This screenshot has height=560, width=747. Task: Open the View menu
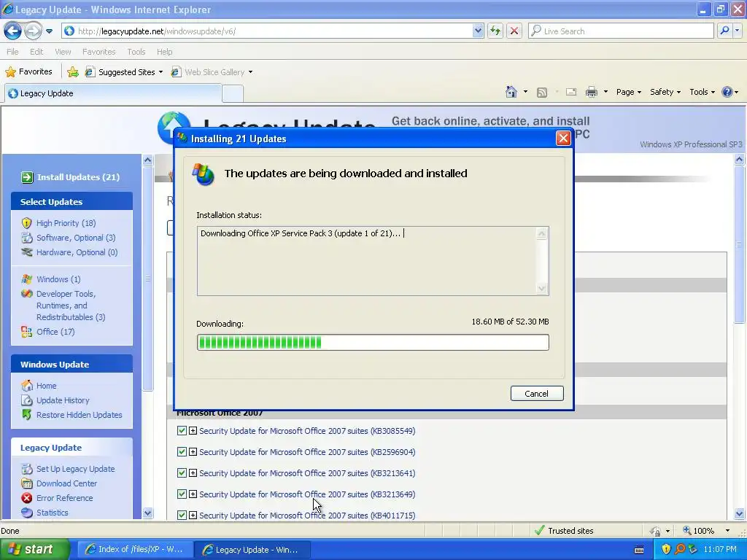pos(63,52)
